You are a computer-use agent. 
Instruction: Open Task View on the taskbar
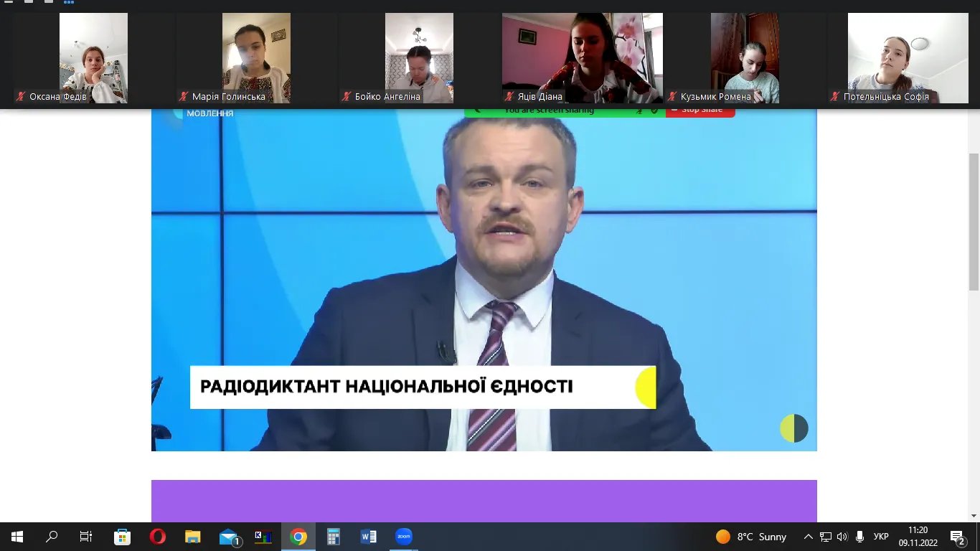86,537
